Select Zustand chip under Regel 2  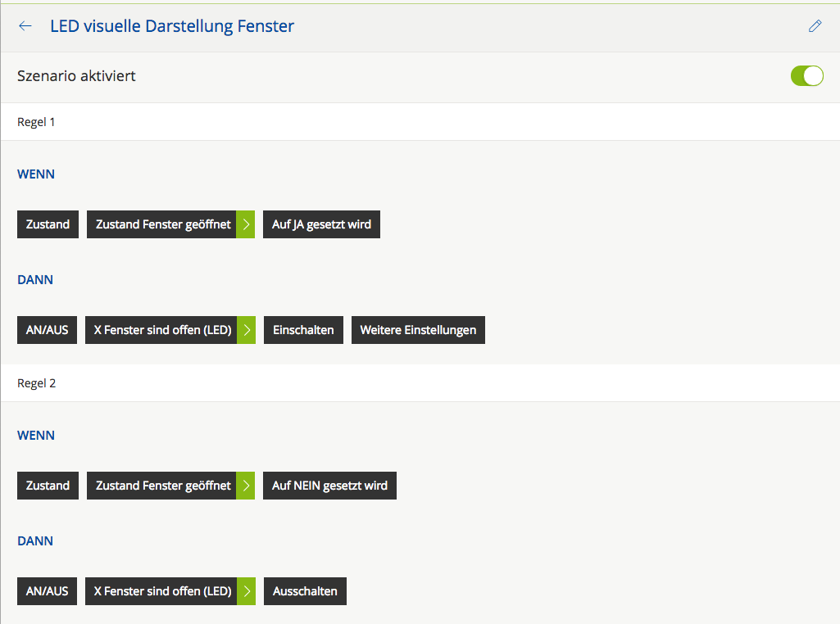pyautogui.click(x=48, y=486)
